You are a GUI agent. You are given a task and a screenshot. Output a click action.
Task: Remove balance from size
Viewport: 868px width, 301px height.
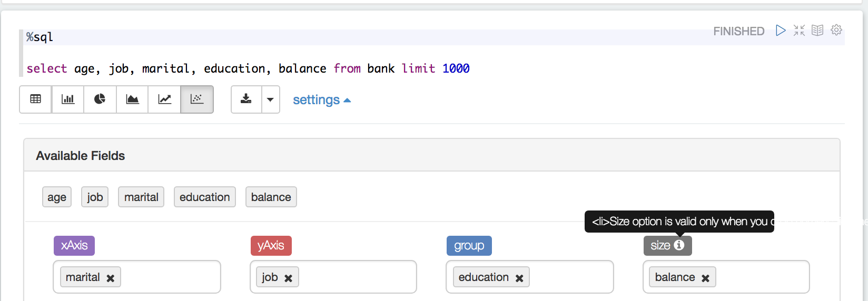point(705,278)
